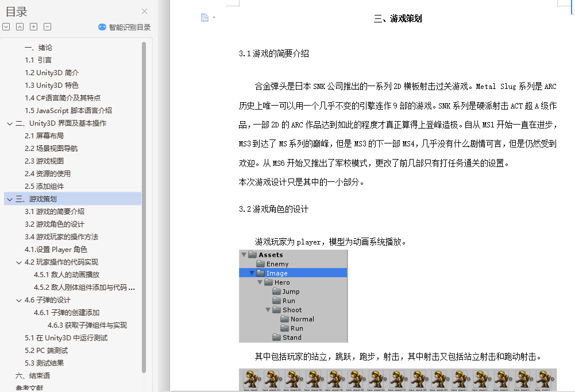Jump to 一、绪论 in the outline
The image size is (575, 392).
point(38,48)
